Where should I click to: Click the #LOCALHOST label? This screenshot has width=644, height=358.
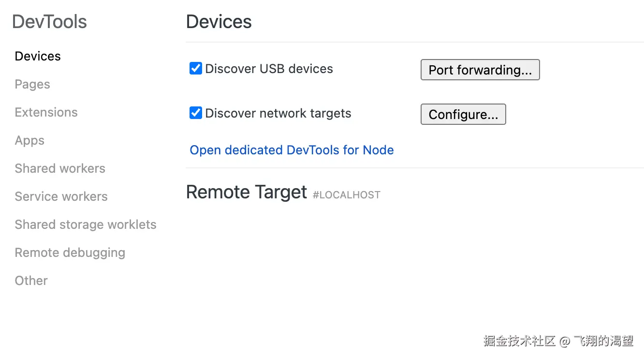pos(347,195)
